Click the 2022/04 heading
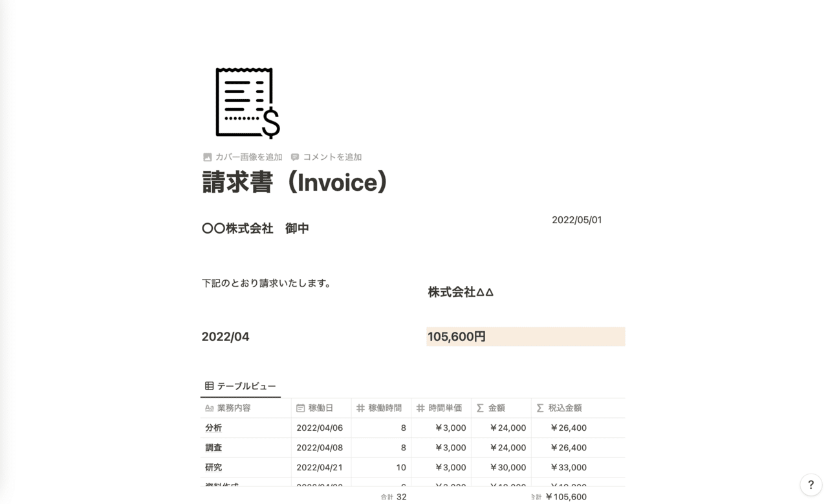Viewport: 828px width, 504px height. click(225, 336)
